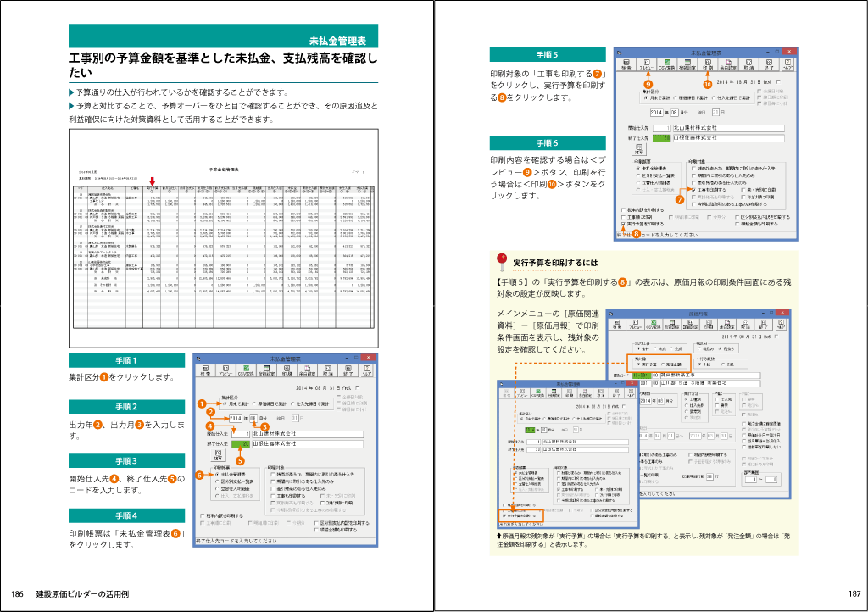Select 月末で集計 radio in the 手順5 dialog
868x612 pixels.
(646, 98)
